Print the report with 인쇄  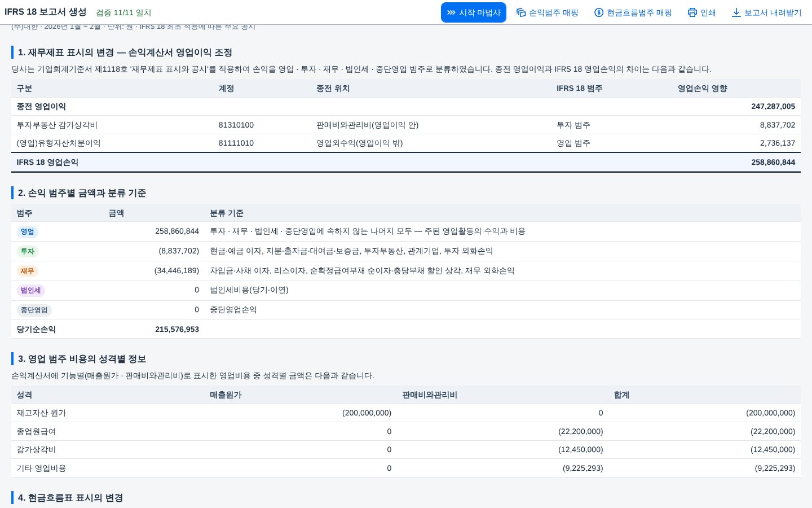point(701,12)
